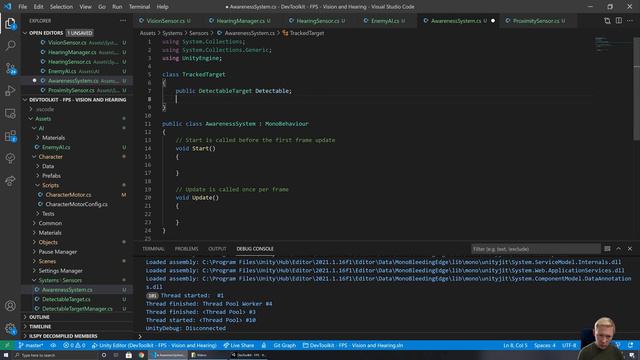Switch to the Problems panel tab
Viewport: 640px width, 360px height.
186,249
